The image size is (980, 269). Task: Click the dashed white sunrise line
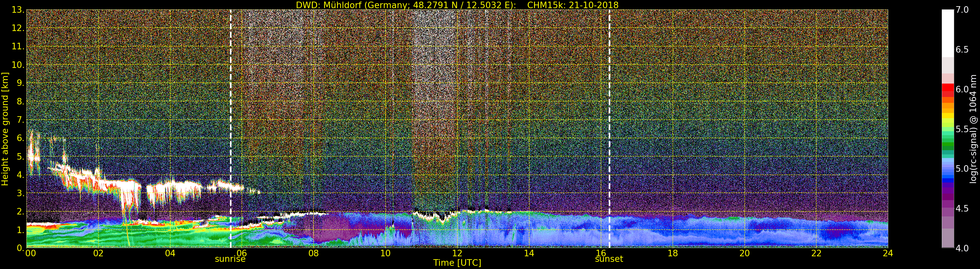point(231,129)
